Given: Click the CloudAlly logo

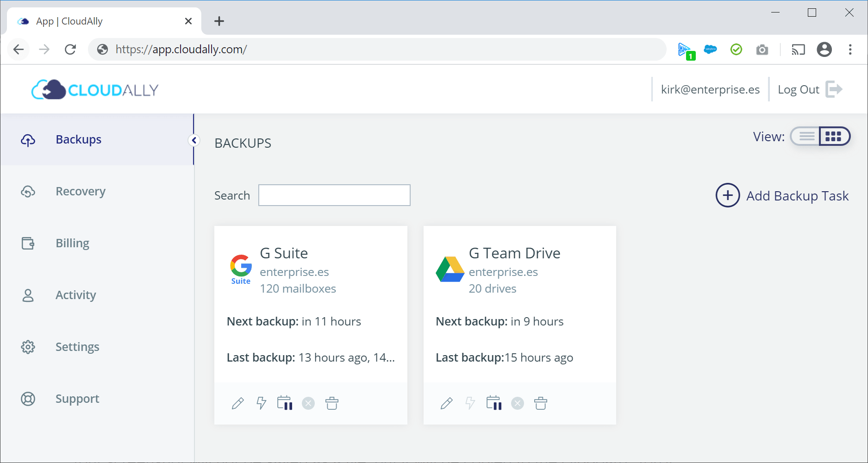Looking at the screenshot, I should (x=95, y=89).
